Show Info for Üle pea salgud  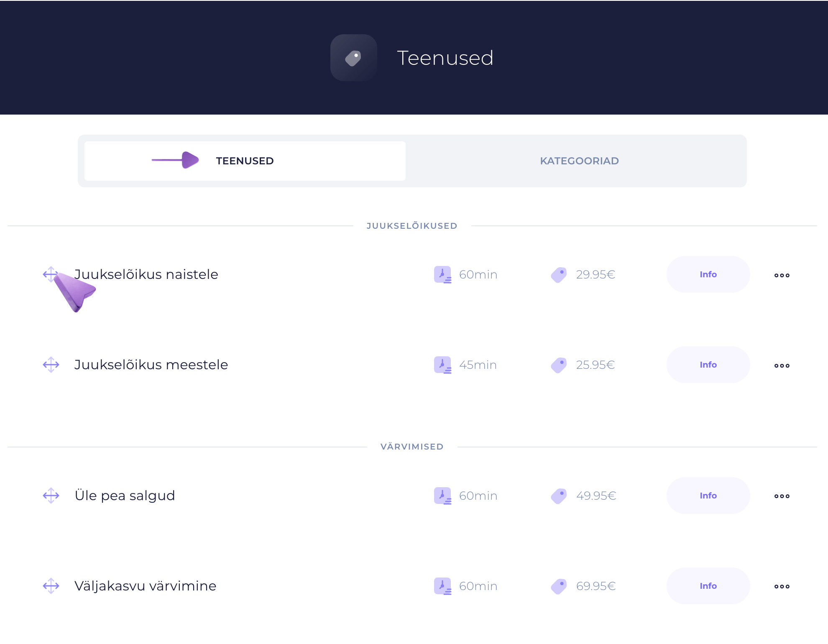click(708, 496)
